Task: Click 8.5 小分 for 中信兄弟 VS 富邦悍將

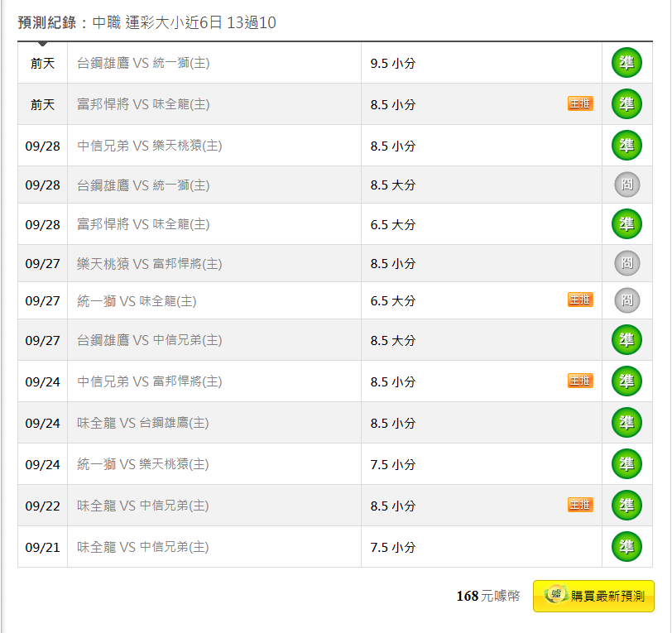Action: coord(393,381)
